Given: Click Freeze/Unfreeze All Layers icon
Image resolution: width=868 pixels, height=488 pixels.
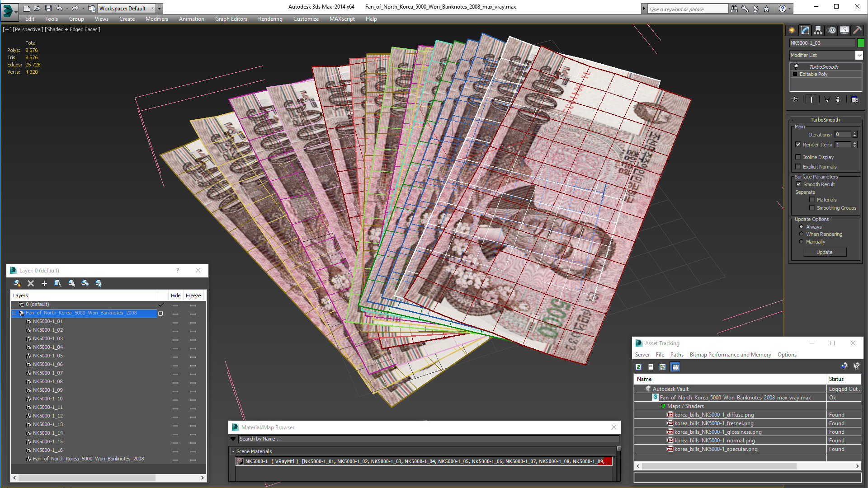Looking at the screenshot, I should coord(99,283).
